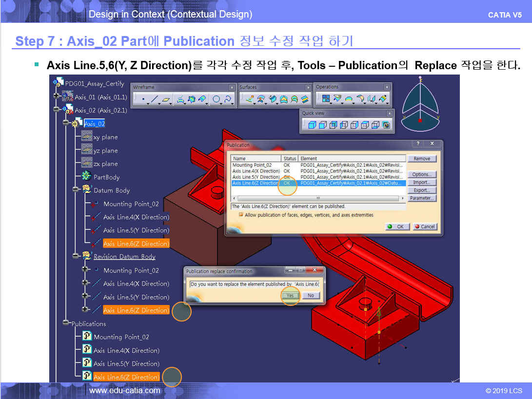
Task: Click the Name column header
Action: (256, 159)
